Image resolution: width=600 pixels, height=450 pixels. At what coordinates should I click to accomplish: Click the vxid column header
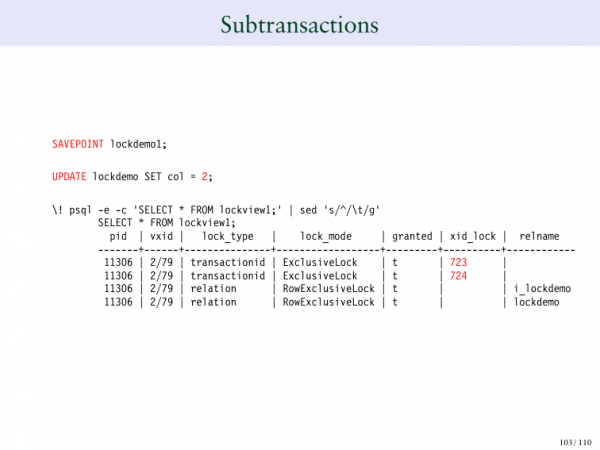[161, 237]
